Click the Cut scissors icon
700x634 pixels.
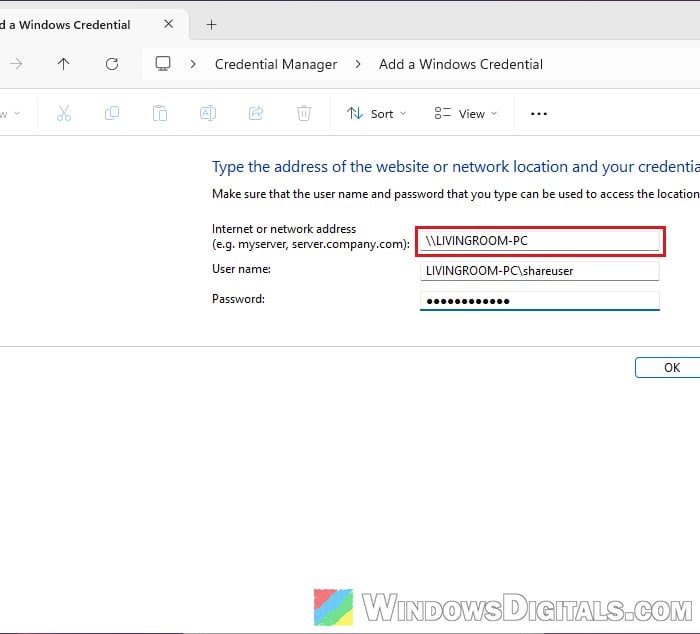(x=64, y=113)
